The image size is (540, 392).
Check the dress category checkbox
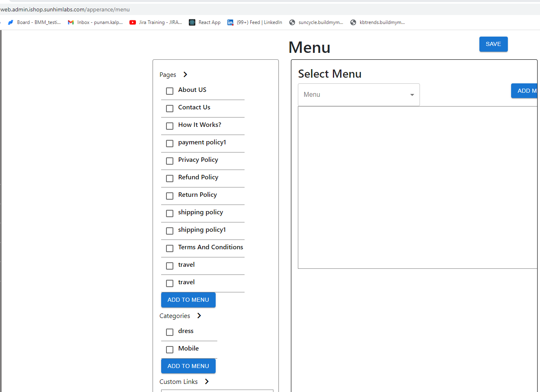(x=170, y=332)
